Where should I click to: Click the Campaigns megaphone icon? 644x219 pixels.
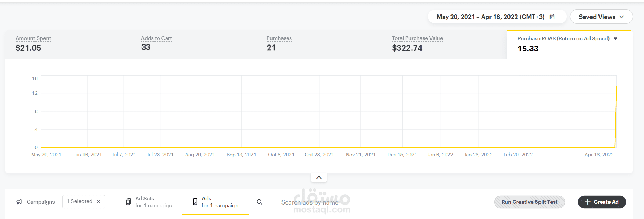pos(19,202)
